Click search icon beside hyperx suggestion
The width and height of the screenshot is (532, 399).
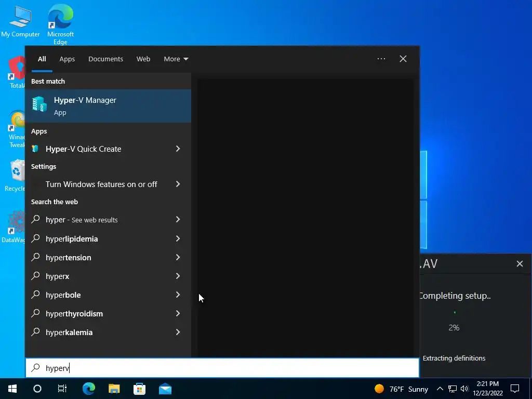click(x=36, y=275)
